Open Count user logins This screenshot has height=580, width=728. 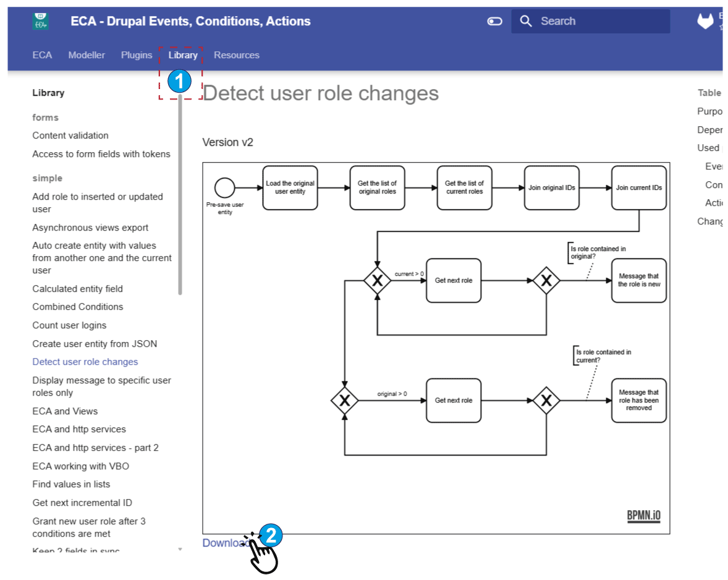point(70,325)
